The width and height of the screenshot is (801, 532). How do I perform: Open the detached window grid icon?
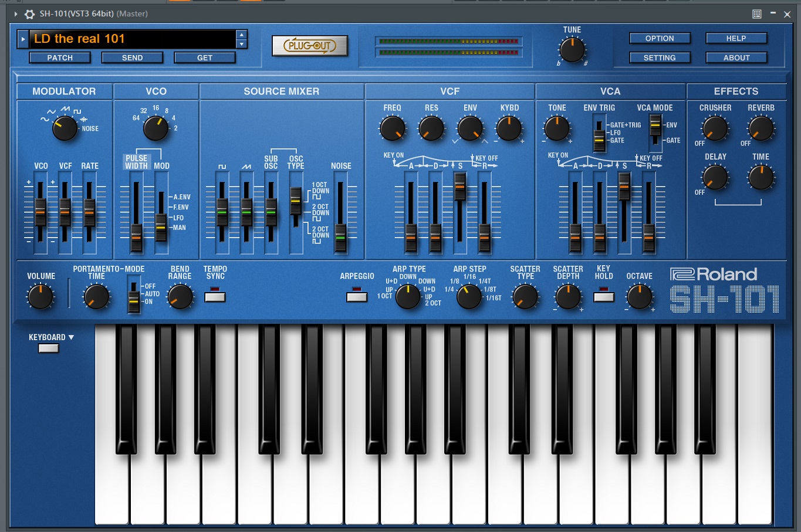757,13
